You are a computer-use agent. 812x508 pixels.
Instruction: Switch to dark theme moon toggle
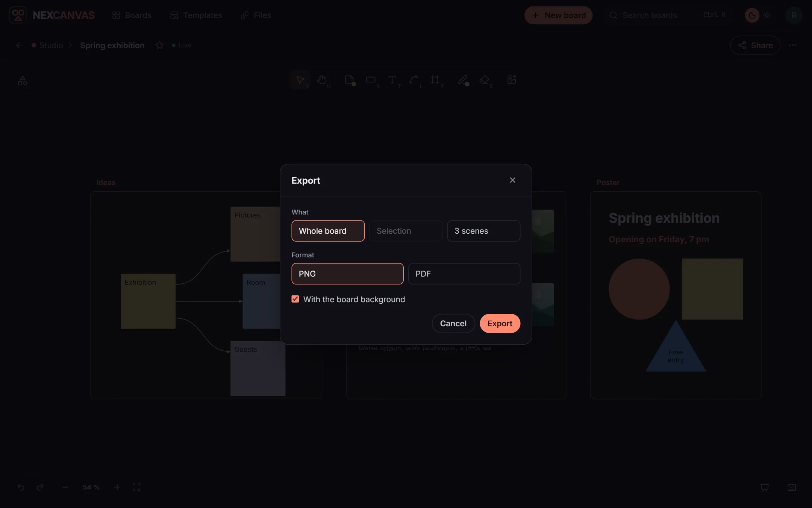[752, 15]
